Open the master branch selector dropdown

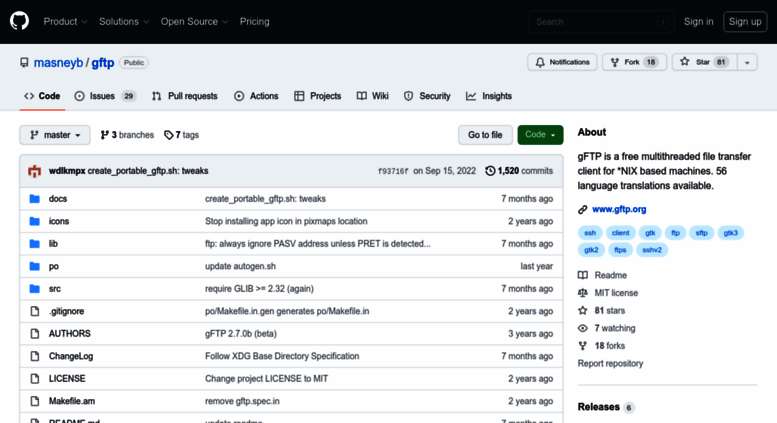coord(55,135)
